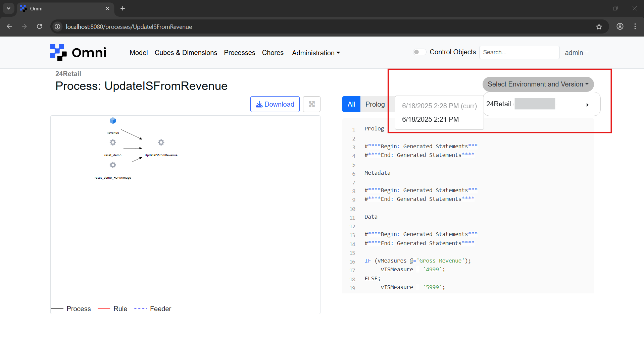Click the fullscreen expand diagram icon button

point(312,104)
